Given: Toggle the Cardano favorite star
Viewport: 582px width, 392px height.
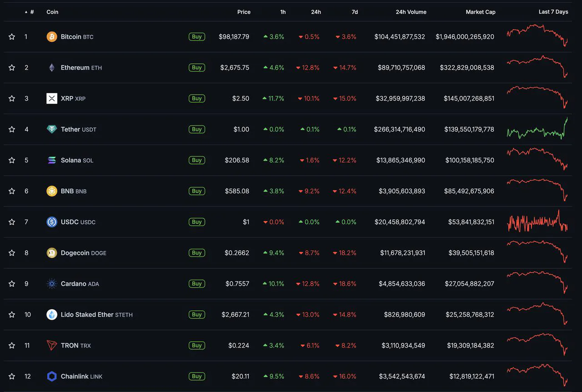Looking at the screenshot, I should tap(12, 284).
